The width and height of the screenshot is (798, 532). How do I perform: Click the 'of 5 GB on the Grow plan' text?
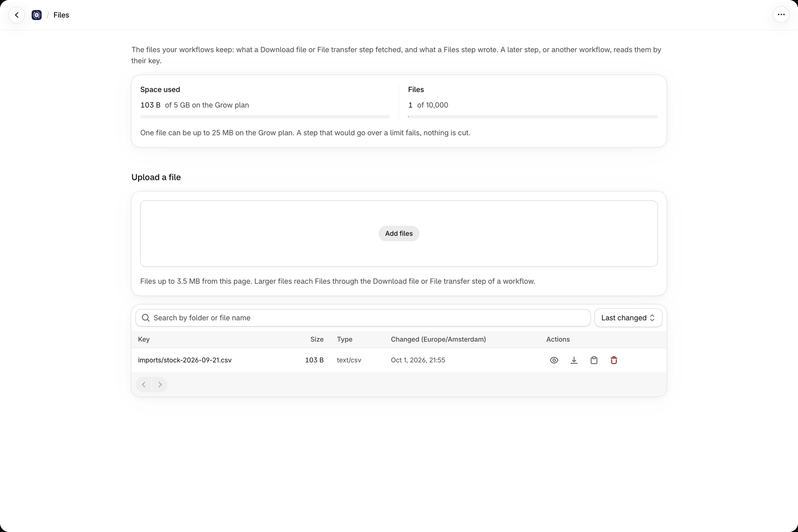pos(207,105)
